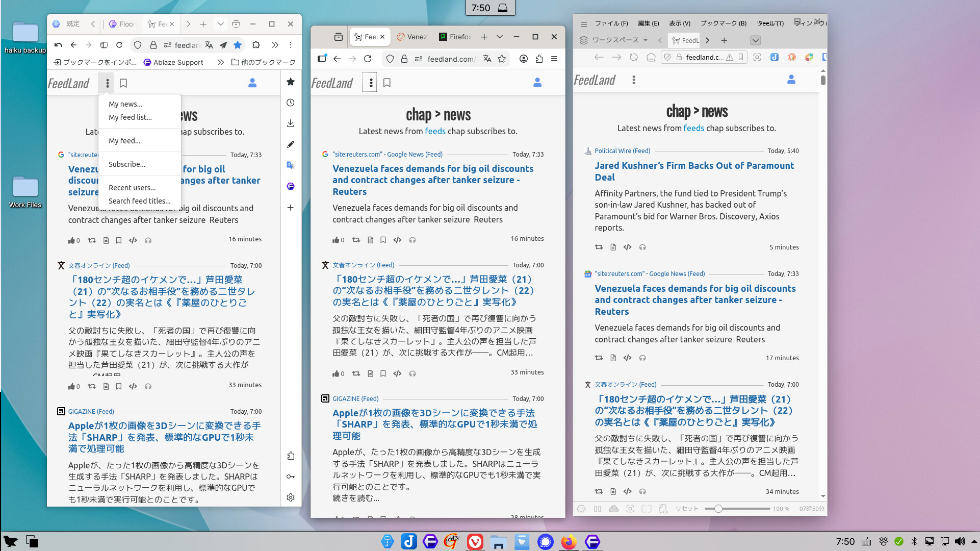Add a new sidebar panel with plus
Viewport: 980px width, 551px height.
tap(291, 208)
